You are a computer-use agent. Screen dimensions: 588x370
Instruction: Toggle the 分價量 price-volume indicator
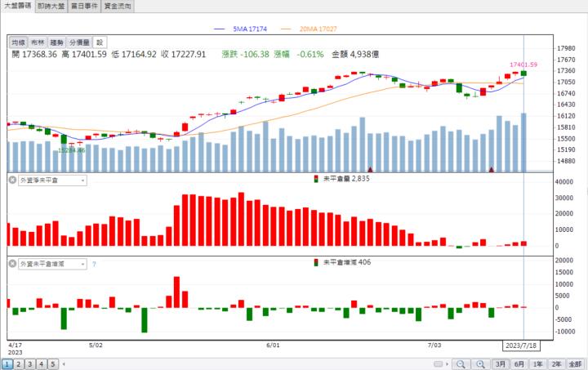[79, 42]
